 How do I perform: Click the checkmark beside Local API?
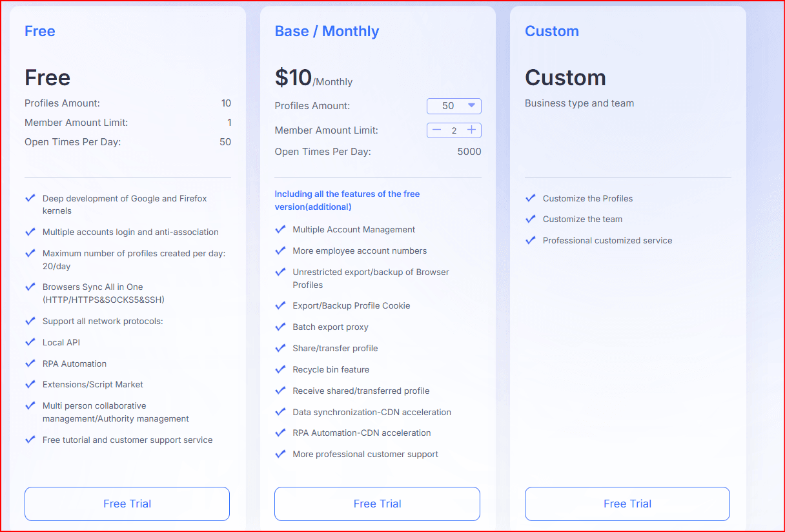pyautogui.click(x=30, y=342)
